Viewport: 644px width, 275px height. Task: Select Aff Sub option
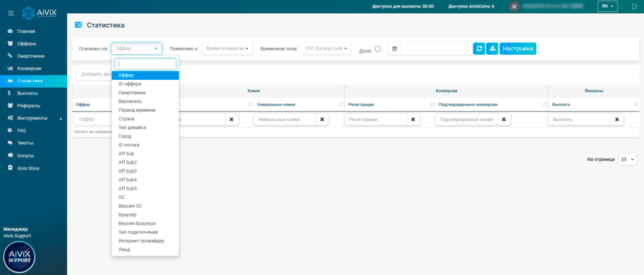click(x=145, y=154)
